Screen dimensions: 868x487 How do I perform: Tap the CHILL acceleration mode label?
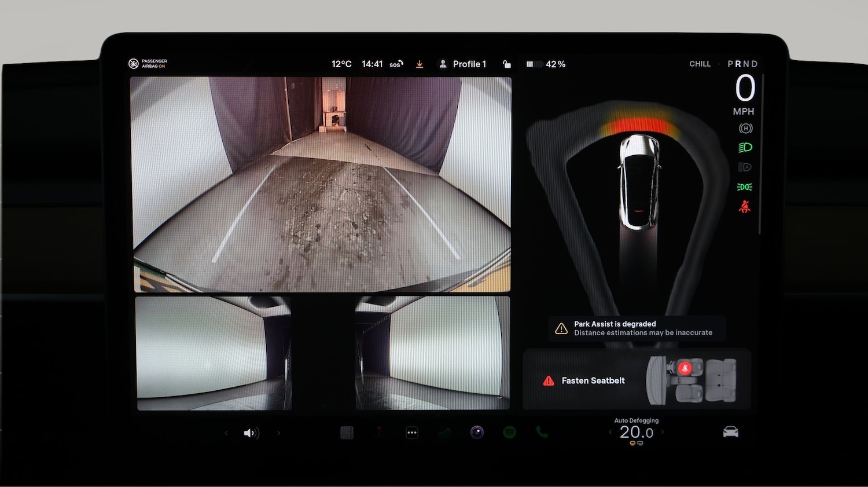tap(700, 64)
